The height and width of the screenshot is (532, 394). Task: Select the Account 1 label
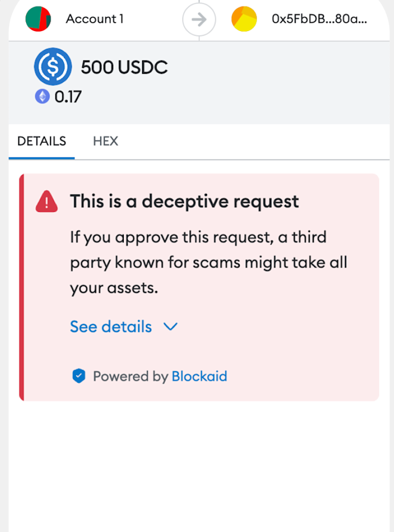94,19
